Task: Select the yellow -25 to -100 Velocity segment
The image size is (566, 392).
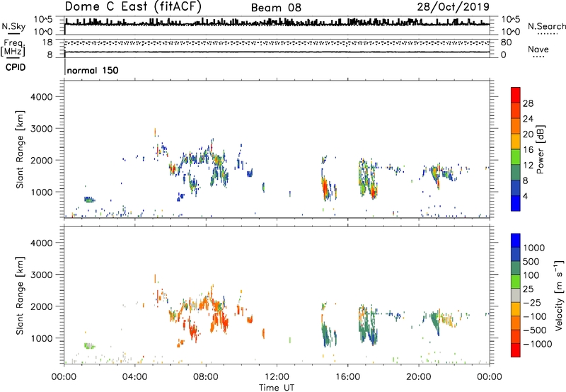Action: click(516, 309)
